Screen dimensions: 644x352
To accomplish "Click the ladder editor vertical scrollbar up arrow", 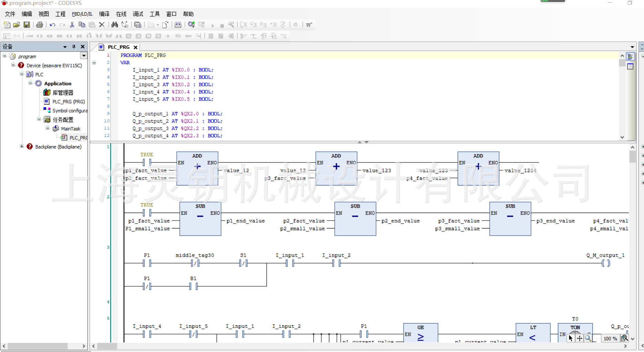I will 632,147.
